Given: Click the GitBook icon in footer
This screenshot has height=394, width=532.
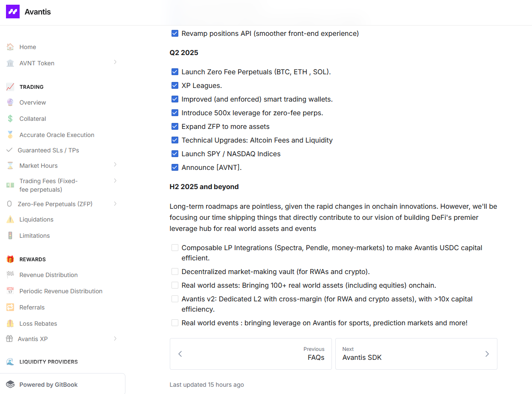Looking at the screenshot, I should [x=10, y=385].
